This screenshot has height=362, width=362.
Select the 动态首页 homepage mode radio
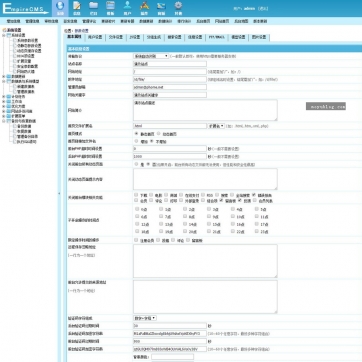[159, 134]
